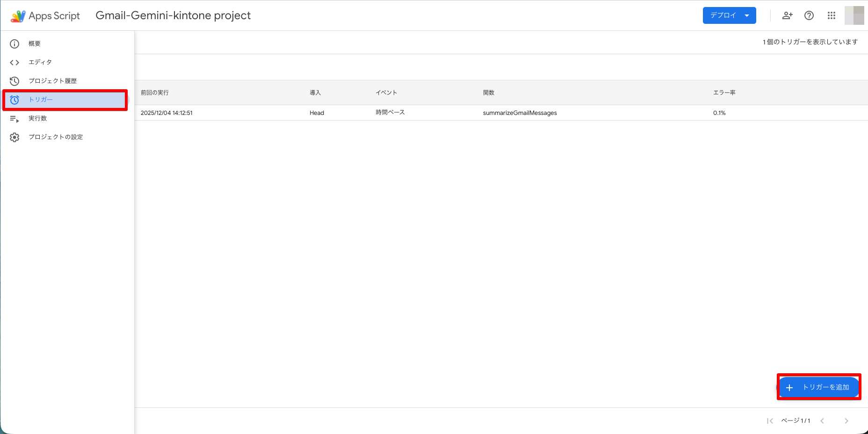Select the 実行数 sidebar menu item
The height and width of the screenshot is (434, 868).
[x=38, y=119]
